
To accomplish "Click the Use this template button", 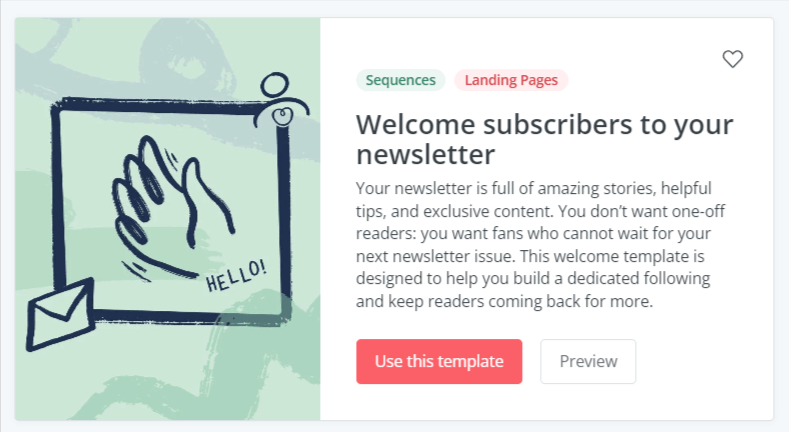I will click(x=439, y=361).
